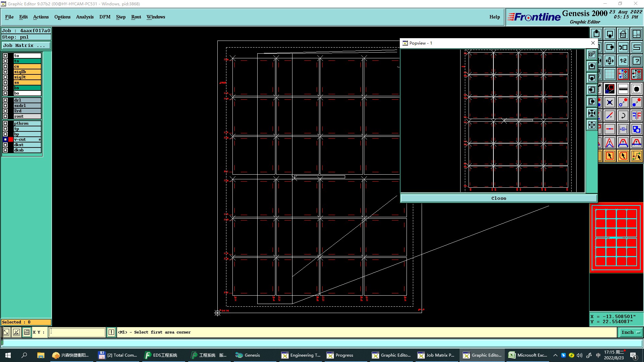Open the Analysis menu
This screenshot has width=644, height=362.
tap(85, 17)
